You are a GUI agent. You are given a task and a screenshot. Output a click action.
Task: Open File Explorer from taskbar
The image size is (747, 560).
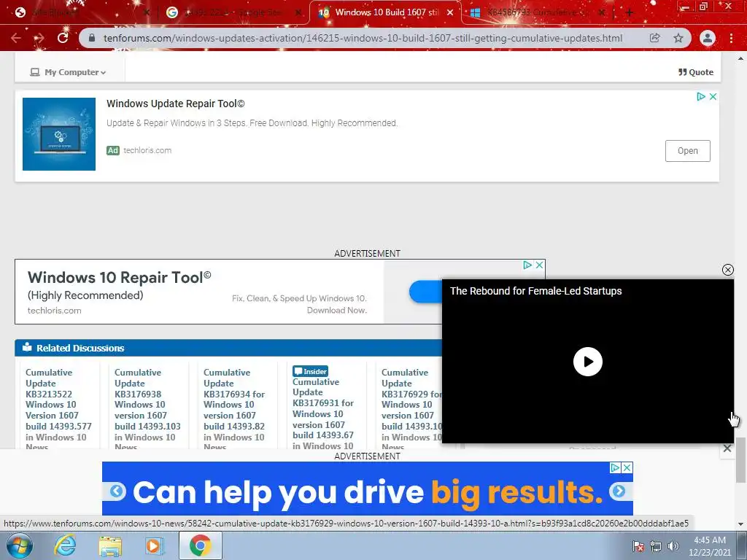click(x=110, y=545)
